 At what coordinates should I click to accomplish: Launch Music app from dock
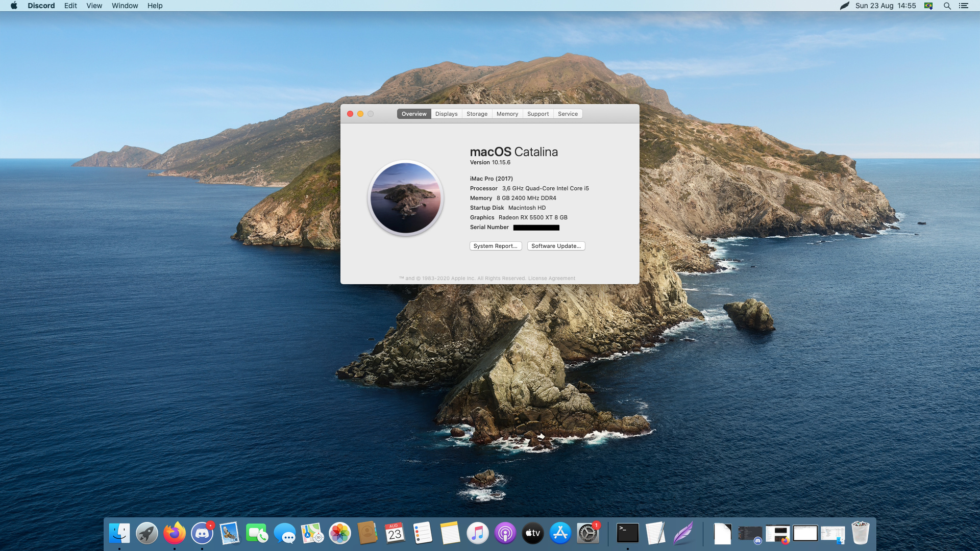click(477, 534)
